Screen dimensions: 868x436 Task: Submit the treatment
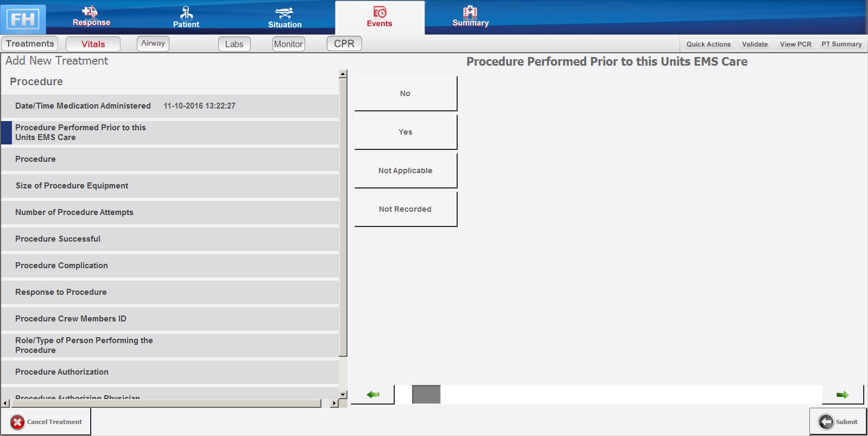click(838, 422)
